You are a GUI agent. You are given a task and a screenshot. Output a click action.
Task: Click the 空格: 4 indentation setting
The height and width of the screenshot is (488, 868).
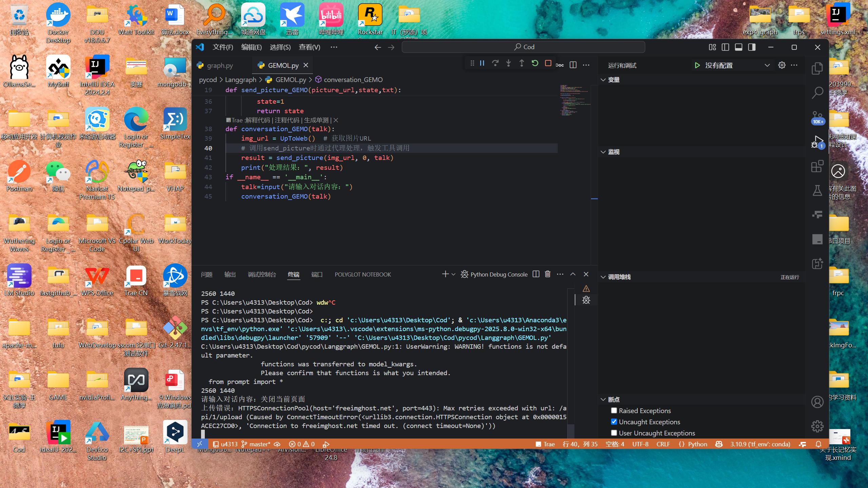pos(615,444)
